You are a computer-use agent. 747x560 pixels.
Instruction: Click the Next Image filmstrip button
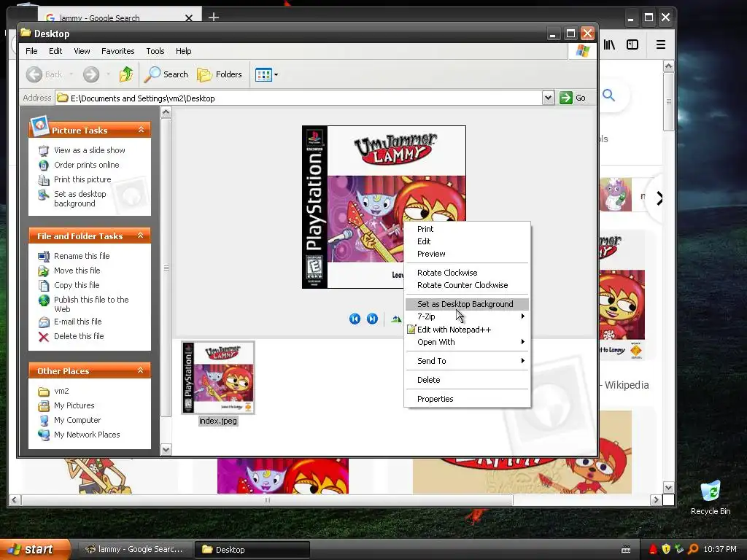point(373,319)
